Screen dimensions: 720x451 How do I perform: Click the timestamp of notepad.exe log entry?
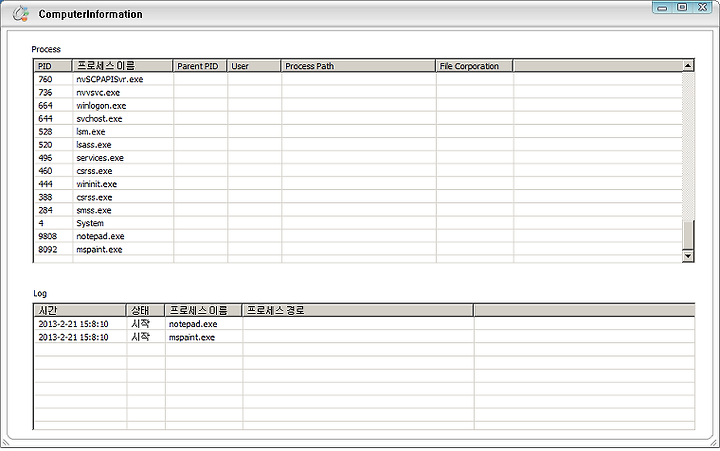click(x=73, y=324)
